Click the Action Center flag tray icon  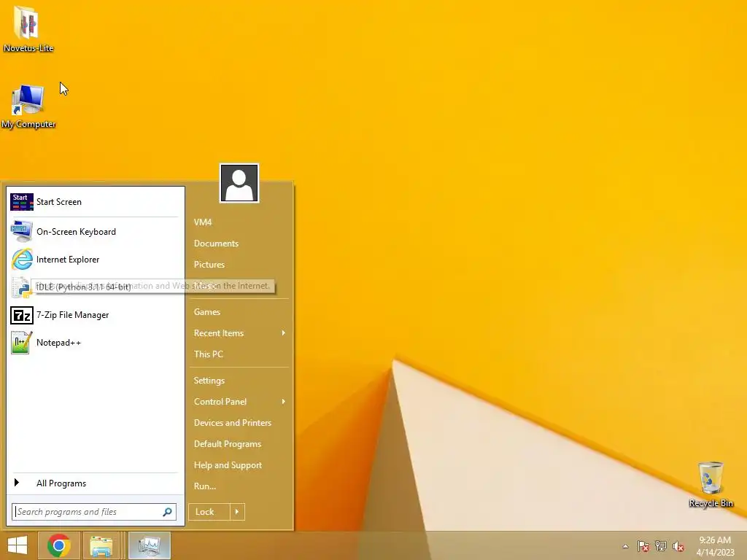pos(643,546)
